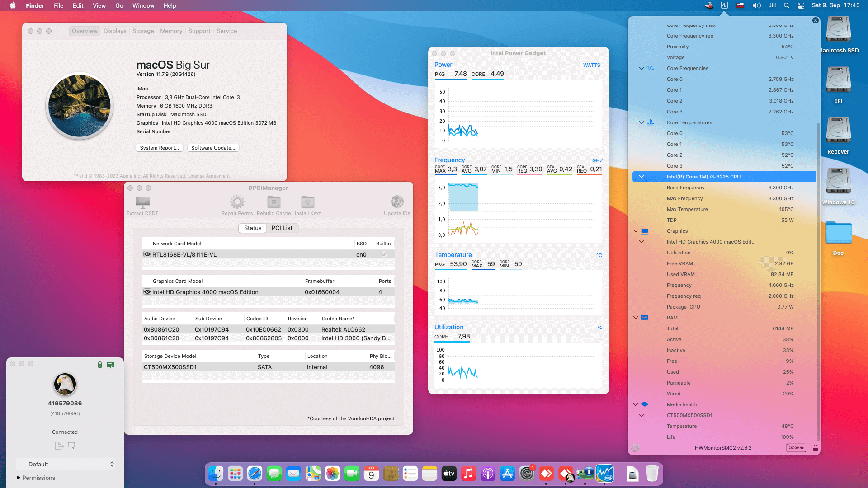Click the Rebuild Cache toolbar icon
The width and height of the screenshot is (868, 488).
tap(274, 202)
